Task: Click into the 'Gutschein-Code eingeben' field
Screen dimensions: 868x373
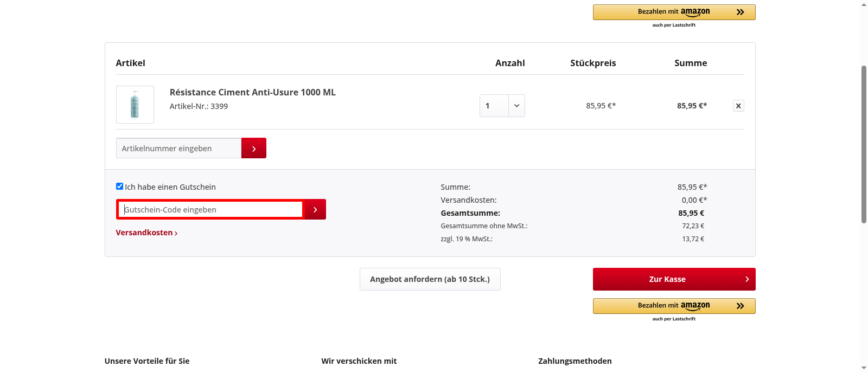Action: 210,210
